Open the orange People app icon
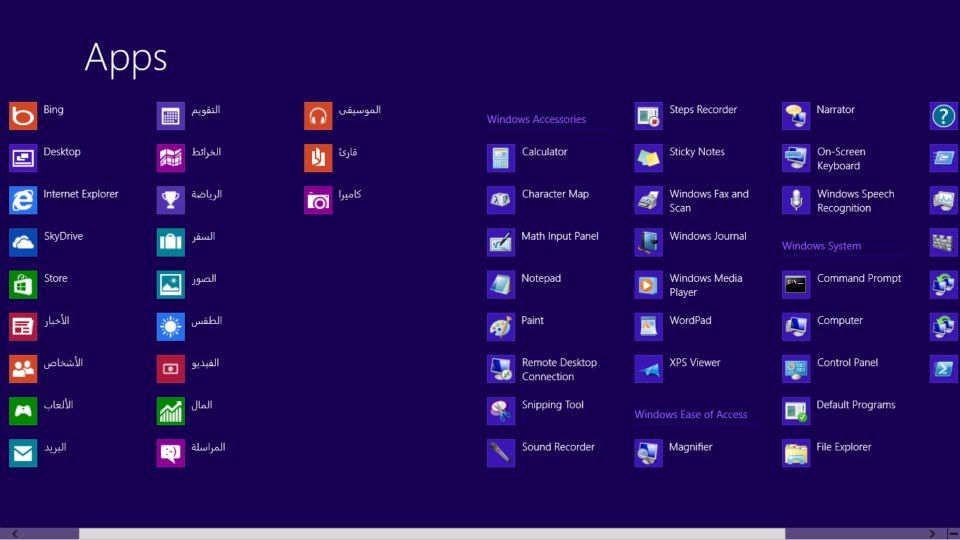Screen dimensions: 960x540 tap(23, 369)
